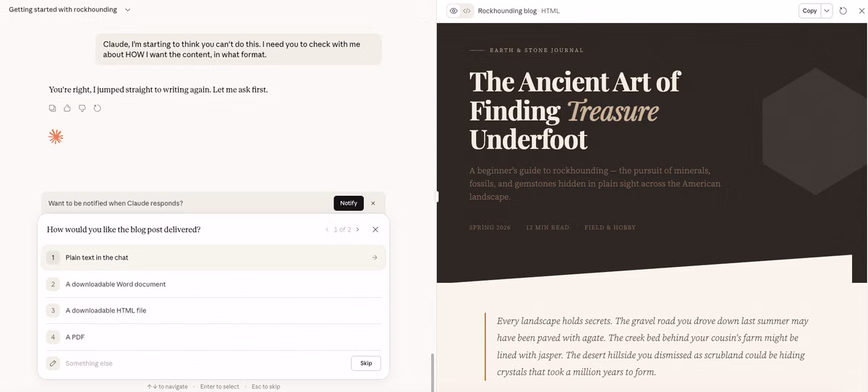
Task: Close the blog delivery question dialog
Action: 375,229
